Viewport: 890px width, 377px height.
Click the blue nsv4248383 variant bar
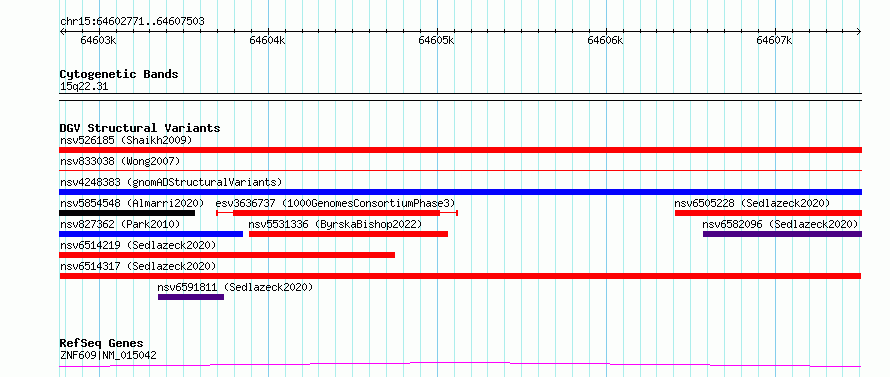[x=460, y=192]
